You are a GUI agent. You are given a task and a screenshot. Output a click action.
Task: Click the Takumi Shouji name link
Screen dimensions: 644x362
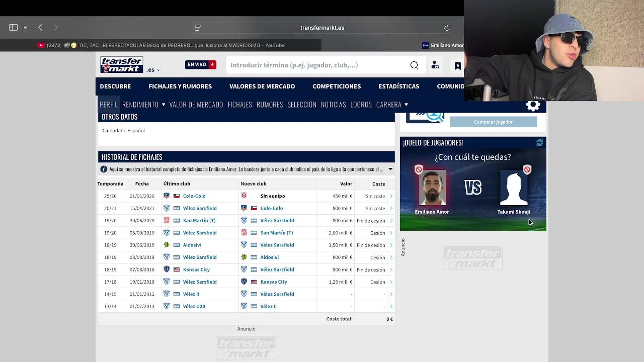[514, 212]
